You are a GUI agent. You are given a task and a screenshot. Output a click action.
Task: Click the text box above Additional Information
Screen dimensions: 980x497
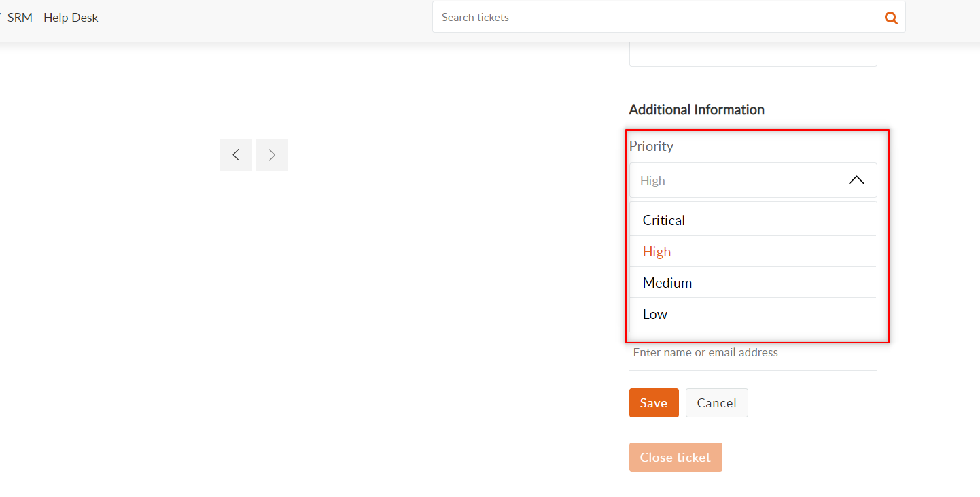coord(753,54)
